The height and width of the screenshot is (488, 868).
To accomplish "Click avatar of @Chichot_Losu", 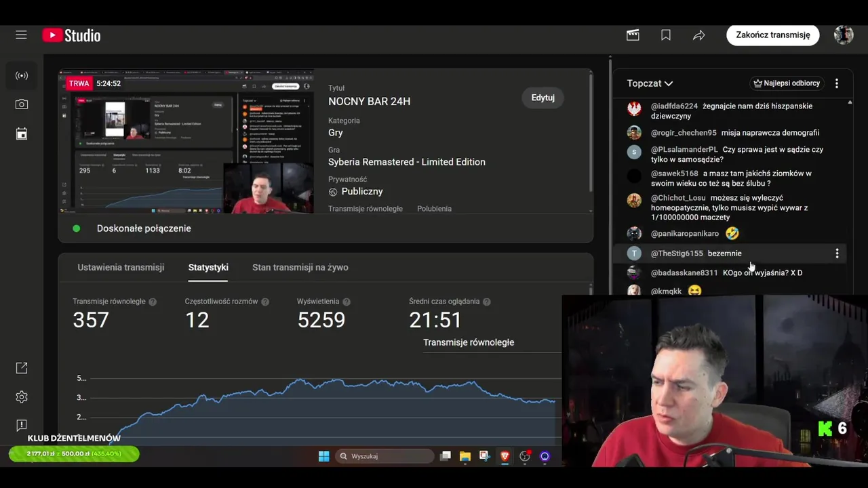I will coord(634,199).
